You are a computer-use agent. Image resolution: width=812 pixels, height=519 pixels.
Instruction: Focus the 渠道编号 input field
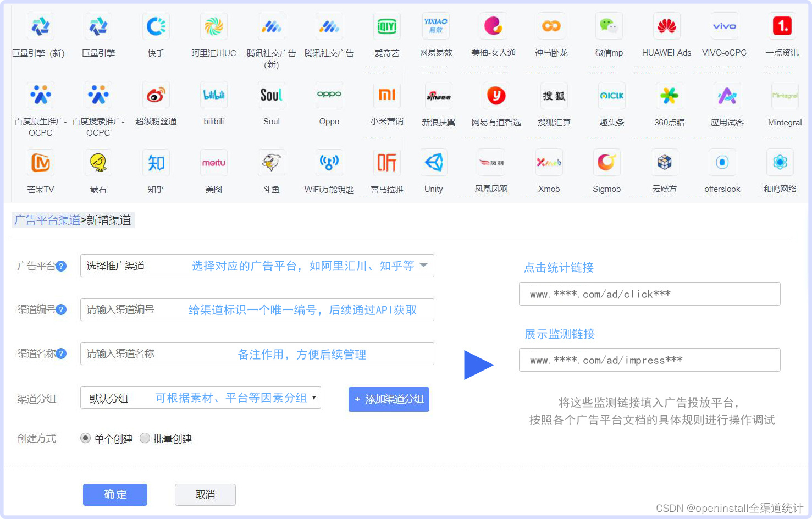[x=257, y=310]
